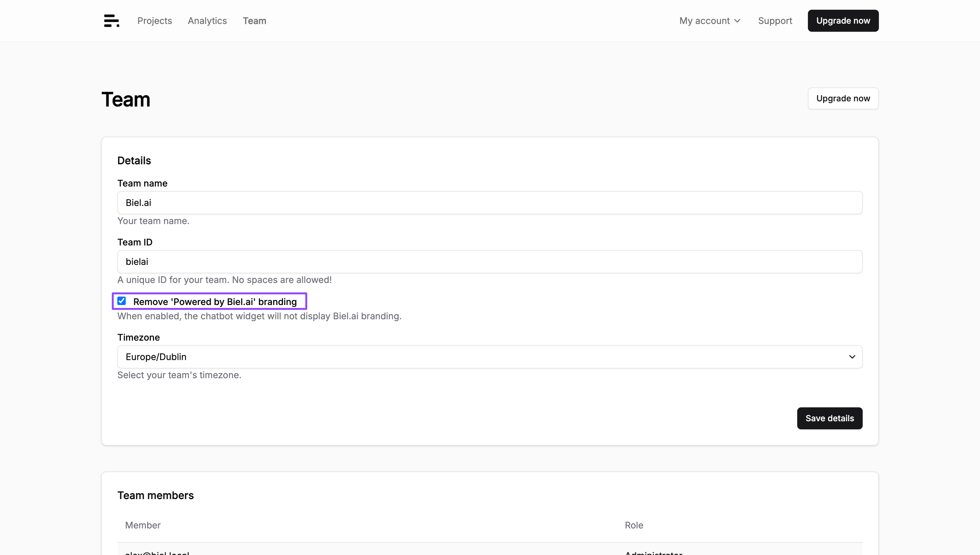Click into the Team ID field

pos(490,262)
